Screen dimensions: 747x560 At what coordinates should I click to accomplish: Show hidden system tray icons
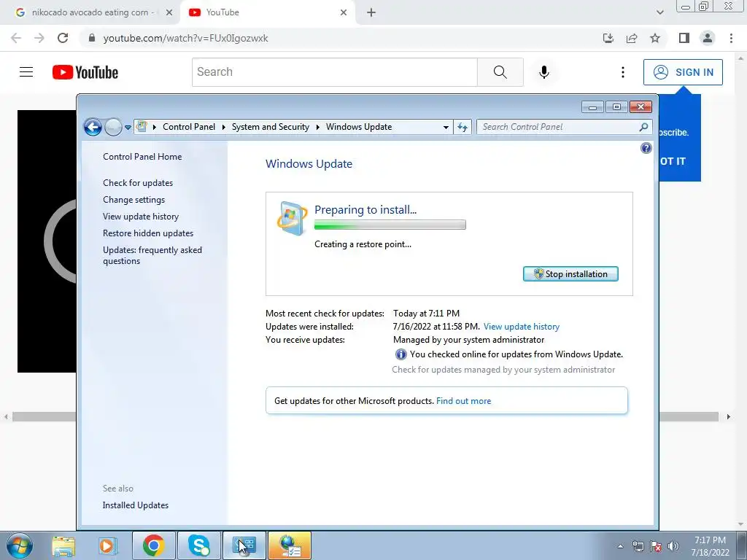coord(620,546)
